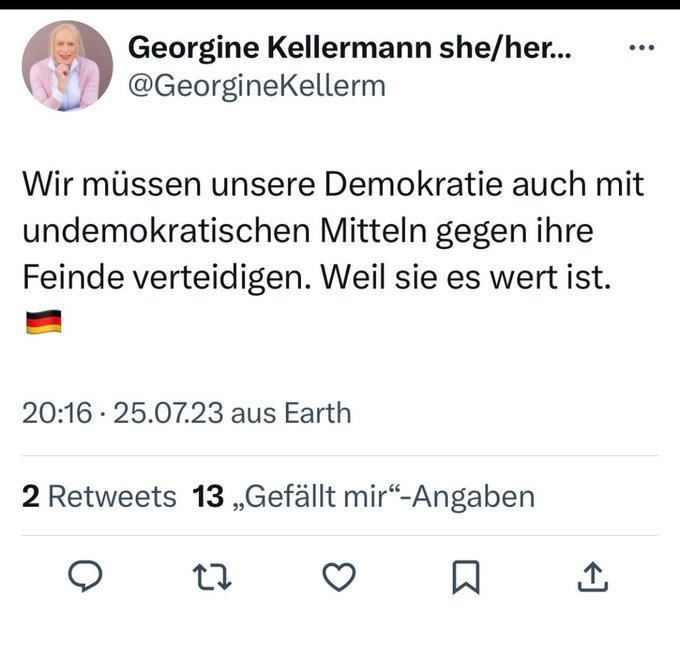Open the three-dot more options menu
680x666 pixels.
640,48
